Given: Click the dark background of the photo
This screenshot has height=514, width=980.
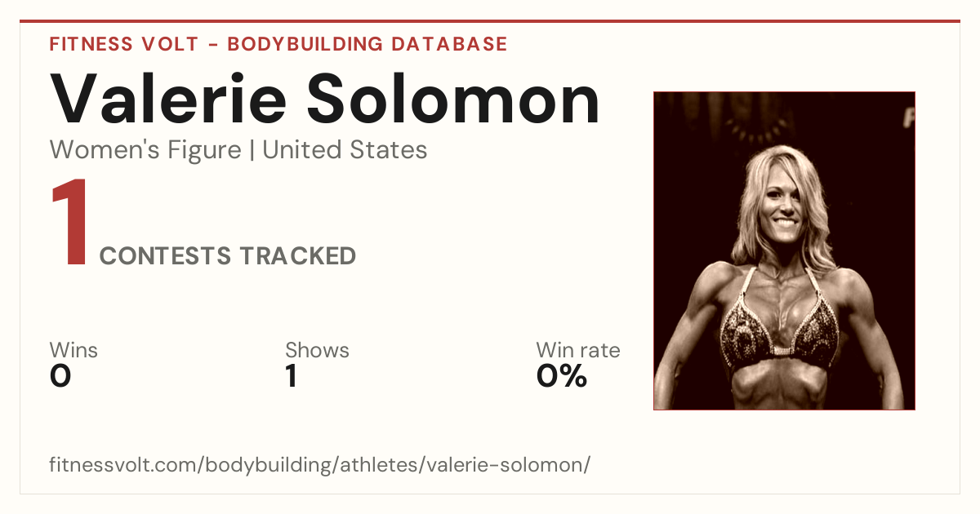Looking at the screenshot, I should [694, 147].
